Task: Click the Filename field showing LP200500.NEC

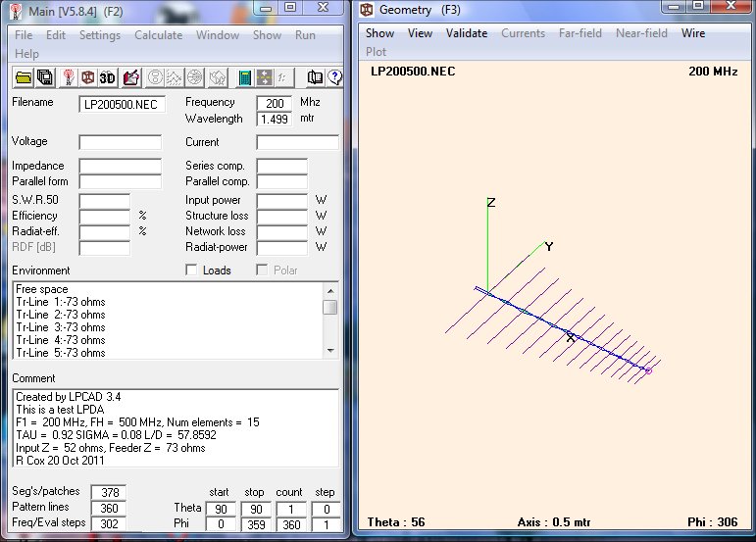Action: click(122, 105)
